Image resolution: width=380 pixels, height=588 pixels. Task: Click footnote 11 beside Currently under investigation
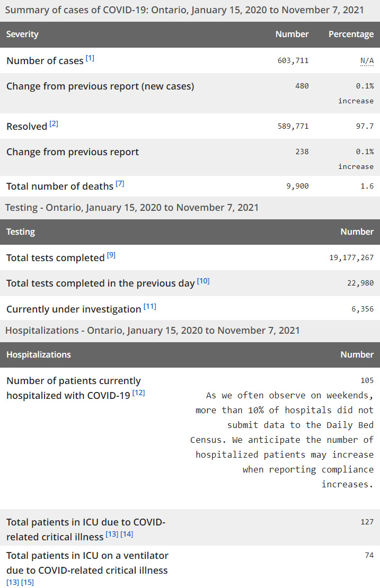150,307
